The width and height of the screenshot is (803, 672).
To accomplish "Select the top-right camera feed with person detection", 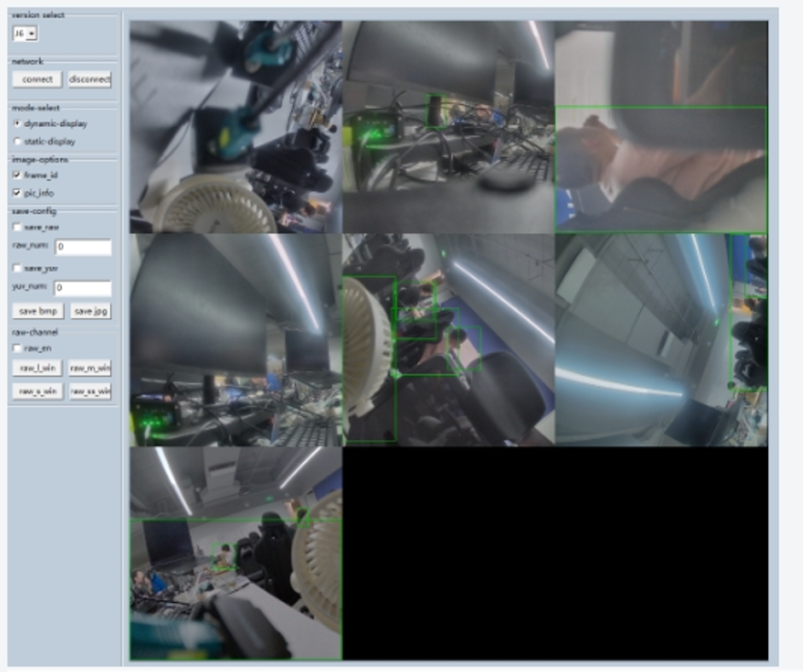I will (x=661, y=124).
